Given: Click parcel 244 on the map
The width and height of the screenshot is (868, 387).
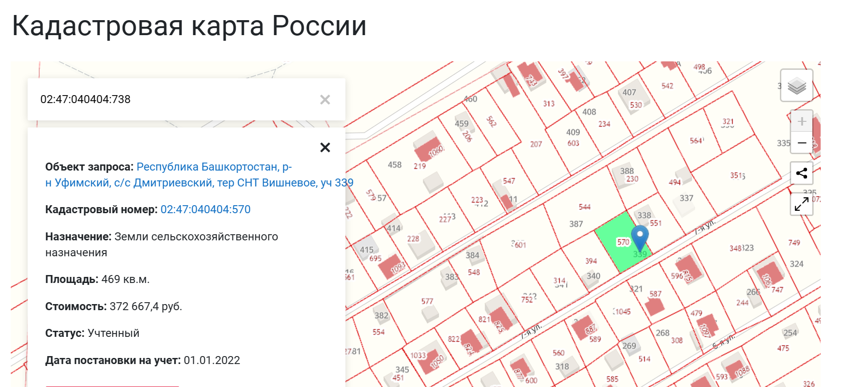Looking at the screenshot, I should pyautogui.click(x=742, y=303).
